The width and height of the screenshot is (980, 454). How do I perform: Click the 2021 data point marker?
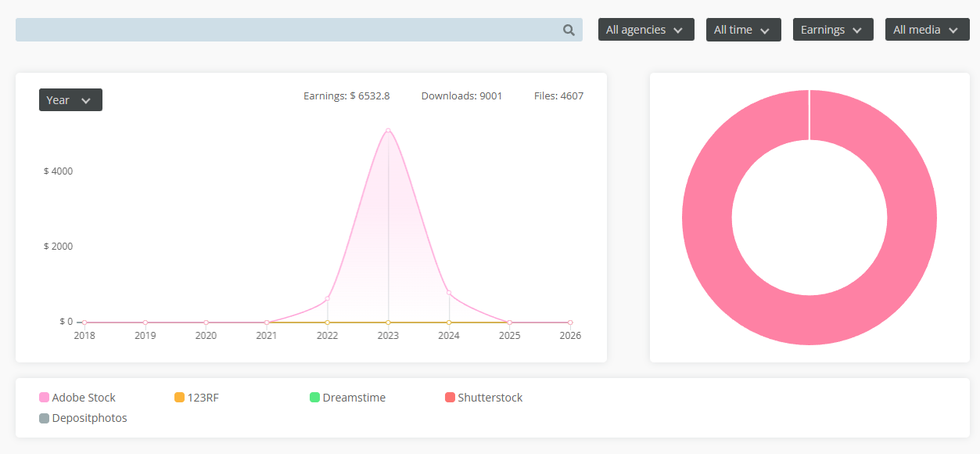pyautogui.click(x=267, y=322)
